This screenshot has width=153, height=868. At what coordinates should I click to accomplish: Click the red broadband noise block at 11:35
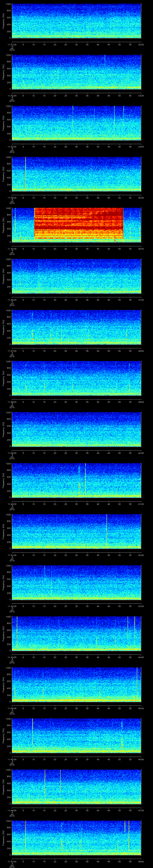[x=79, y=223]
